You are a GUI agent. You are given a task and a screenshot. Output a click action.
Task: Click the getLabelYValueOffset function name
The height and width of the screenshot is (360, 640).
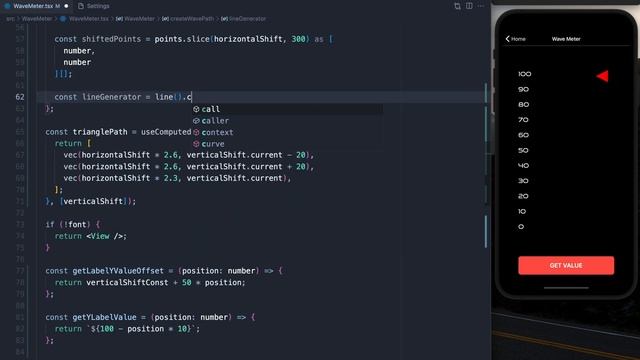click(118, 271)
